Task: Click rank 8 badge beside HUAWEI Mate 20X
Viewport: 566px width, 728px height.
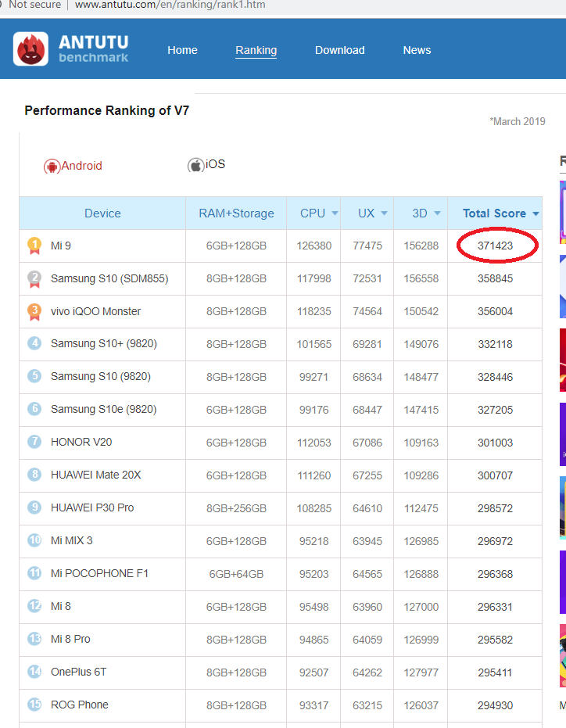Action: click(x=34, y=475)
